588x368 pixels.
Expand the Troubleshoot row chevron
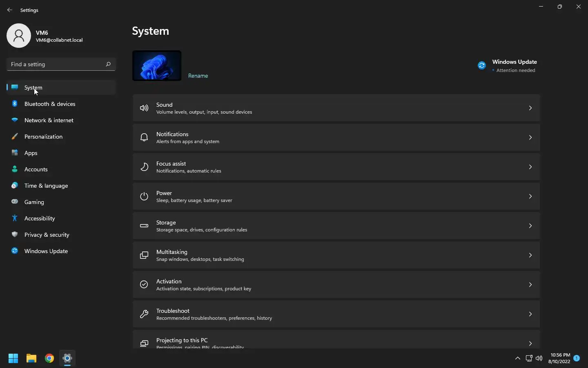[530, 314]
